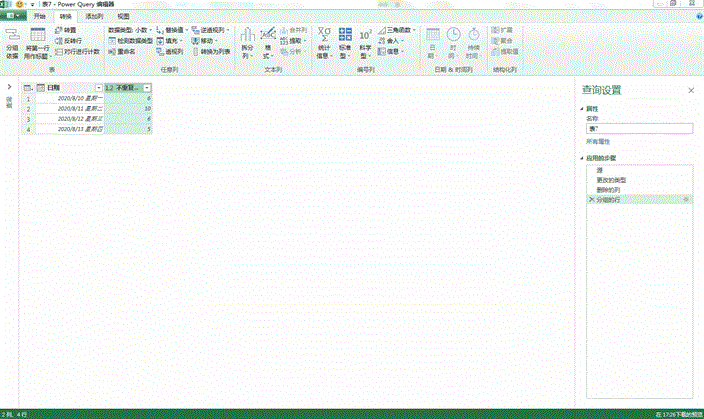Click the query 名称 input field

click(638, 128)
